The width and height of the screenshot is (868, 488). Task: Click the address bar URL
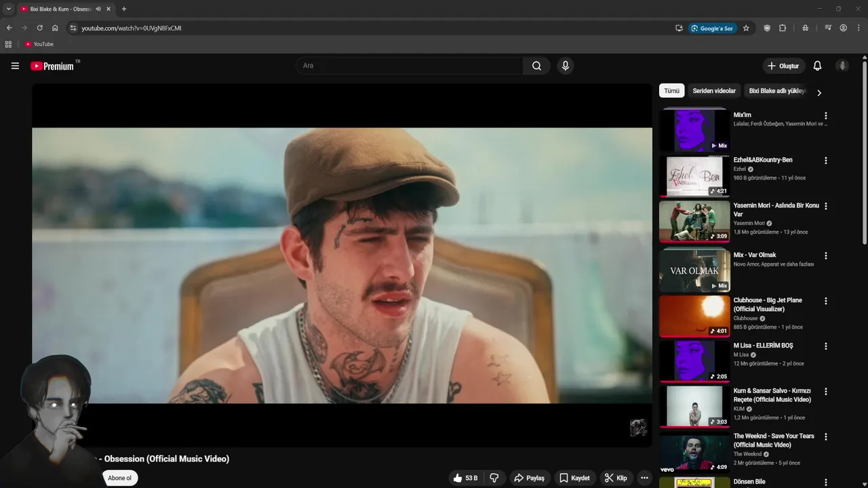131,28
